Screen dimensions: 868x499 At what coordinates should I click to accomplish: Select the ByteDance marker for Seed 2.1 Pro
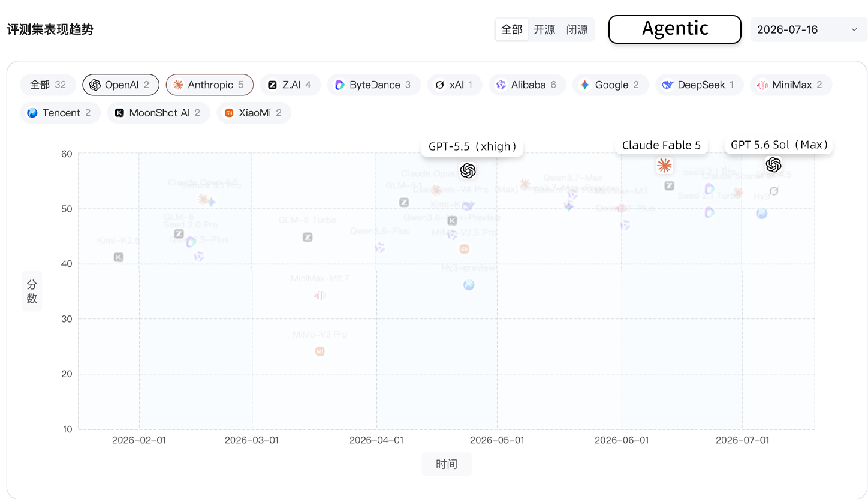710,188
